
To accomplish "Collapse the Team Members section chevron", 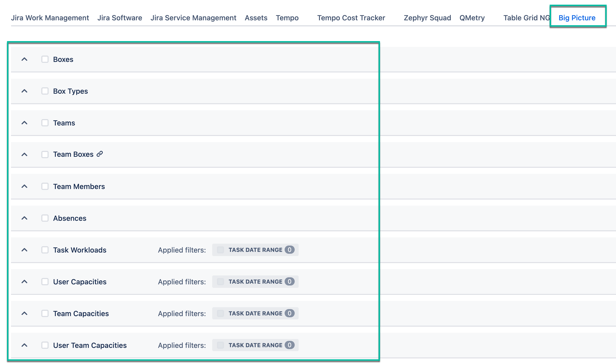I will tap(24, 186).
